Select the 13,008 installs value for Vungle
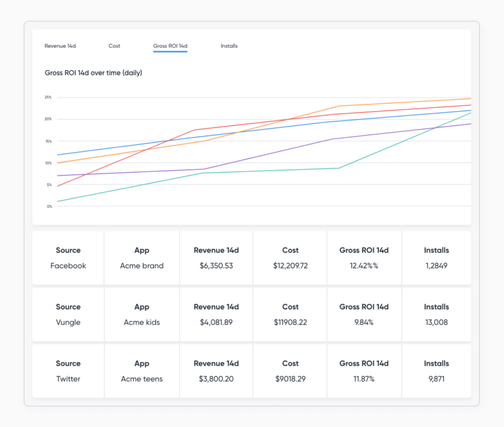504x427 pixels. tap(436, 322)
